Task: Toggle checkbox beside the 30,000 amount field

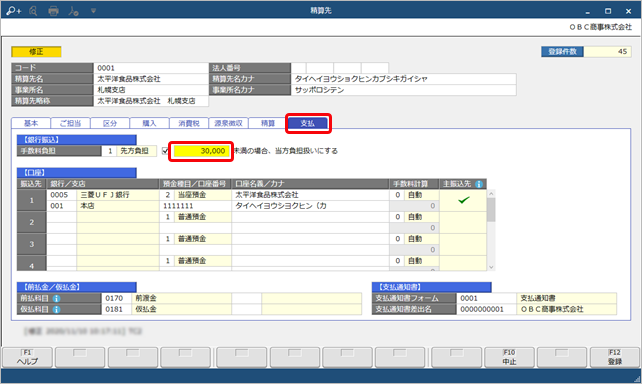Action: (165, 151)
